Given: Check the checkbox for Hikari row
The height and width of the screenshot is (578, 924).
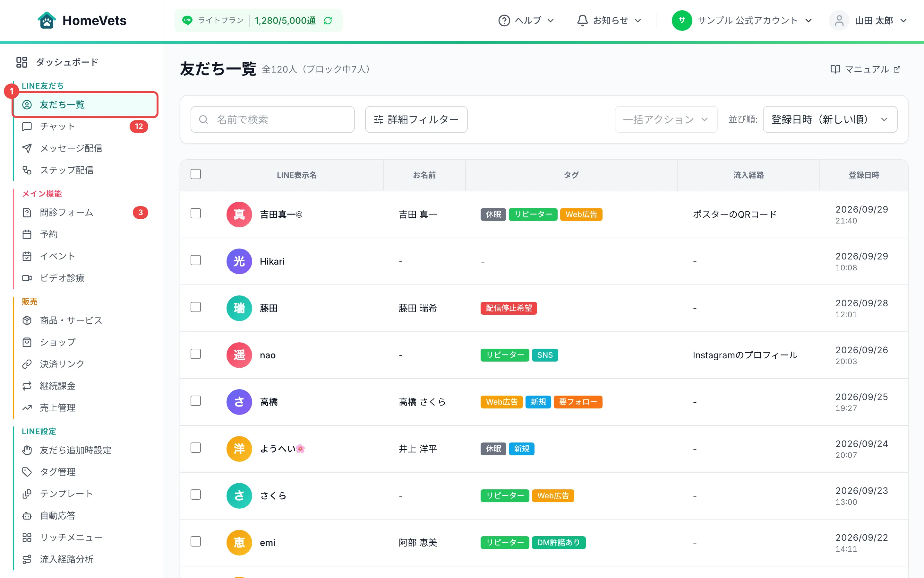Looking at the screenshot, I should pos(195,260).
